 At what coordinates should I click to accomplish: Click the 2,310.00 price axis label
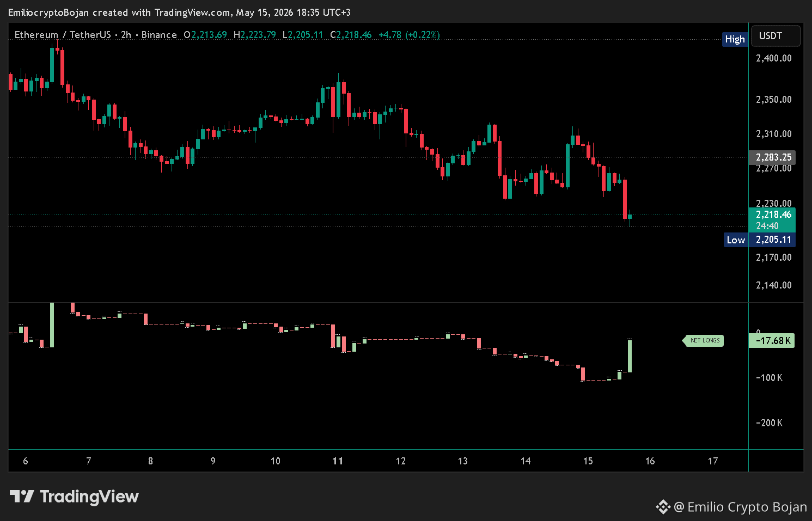coord(774,134)
